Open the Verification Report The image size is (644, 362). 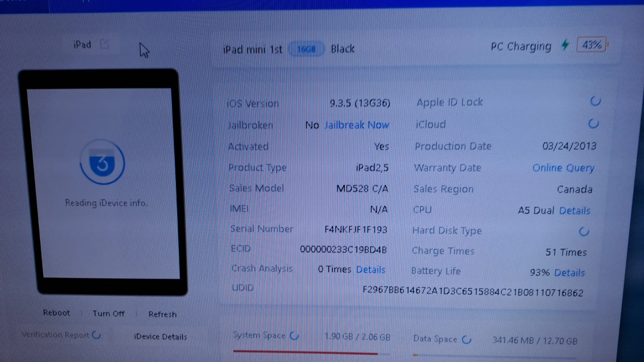point(56,335)
